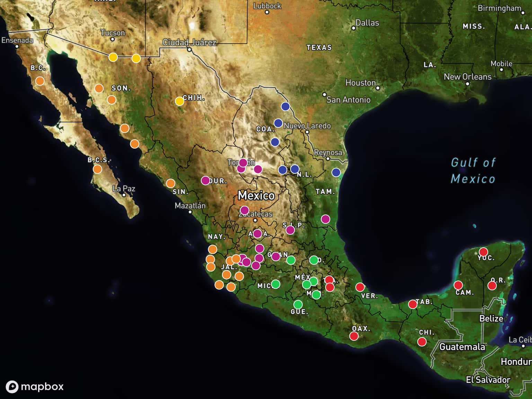This screenshot has height=399, width=532.
Task: Click the blue marker left of Nuevo Laredo
Action: click(278, 123)
